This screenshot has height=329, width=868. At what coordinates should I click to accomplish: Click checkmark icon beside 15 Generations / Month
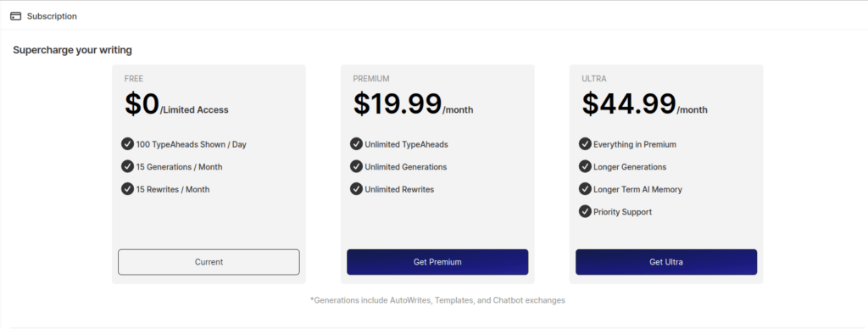tap(127, 166)
